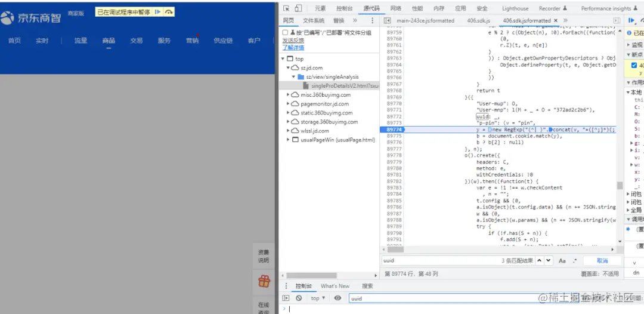644x314 pixels.
Task: Close the 406.sdk.js:formatted tab
Action: pyautogui.click(x=556, y=20)
